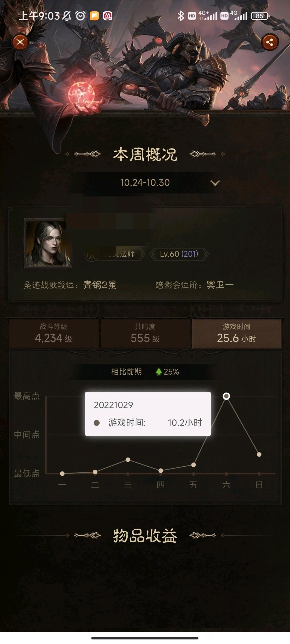Tap the Sunday data point on chart

(x=259, y=455)
